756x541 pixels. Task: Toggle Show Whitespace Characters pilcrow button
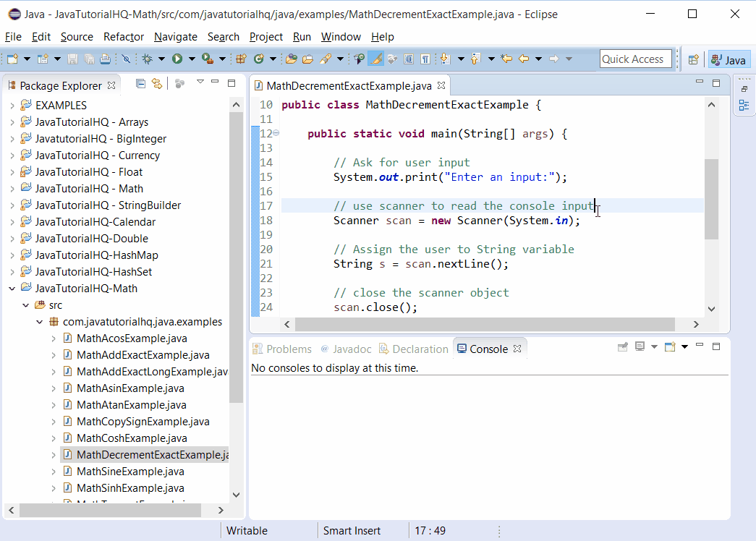(x=425, y=59)
